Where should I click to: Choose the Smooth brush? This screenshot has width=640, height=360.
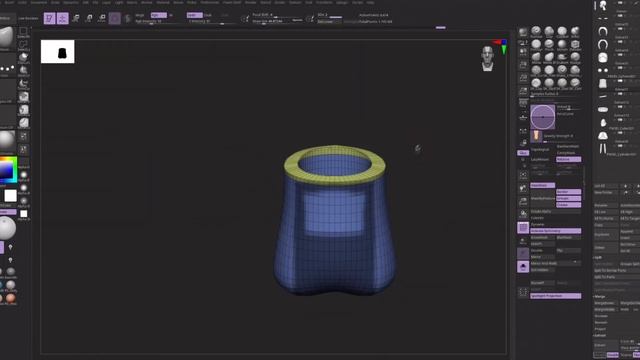coord(562,44)
